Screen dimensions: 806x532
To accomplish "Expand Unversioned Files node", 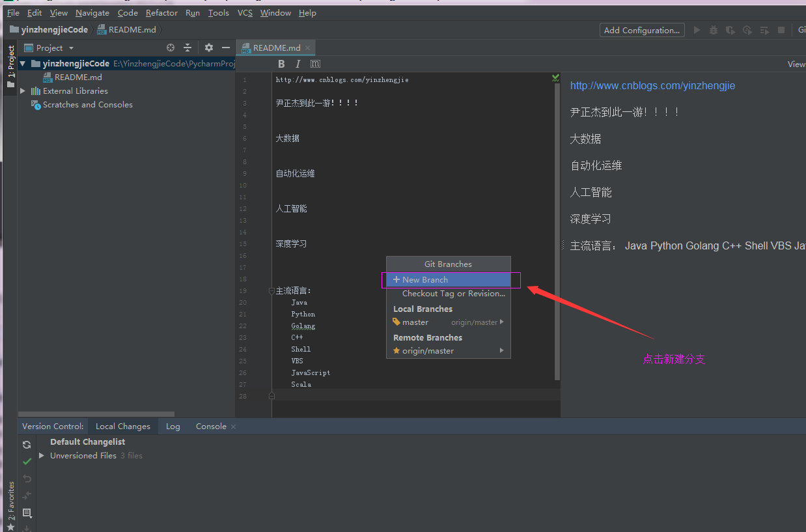I will [x=42, y=456].
